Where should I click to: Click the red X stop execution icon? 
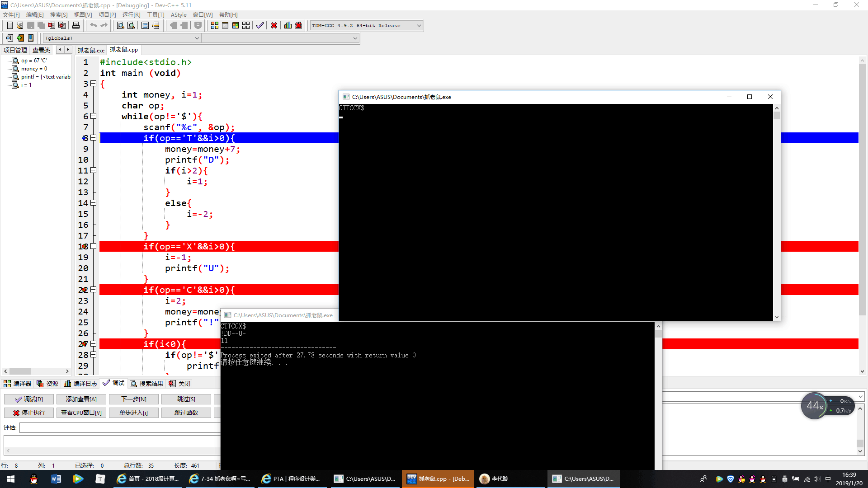point(274,25)
